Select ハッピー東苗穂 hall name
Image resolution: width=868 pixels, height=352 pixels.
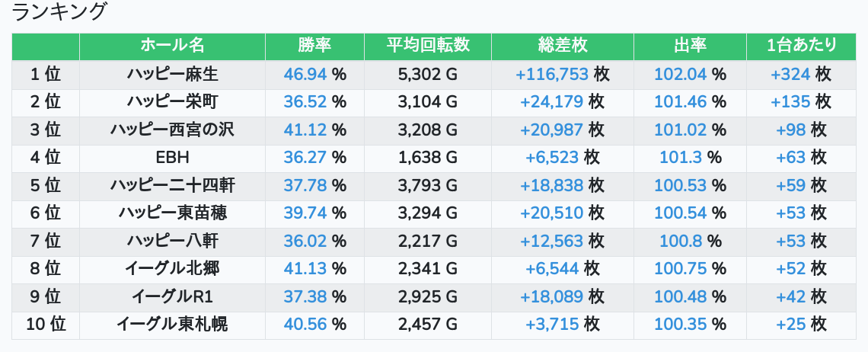click(172, 213)
